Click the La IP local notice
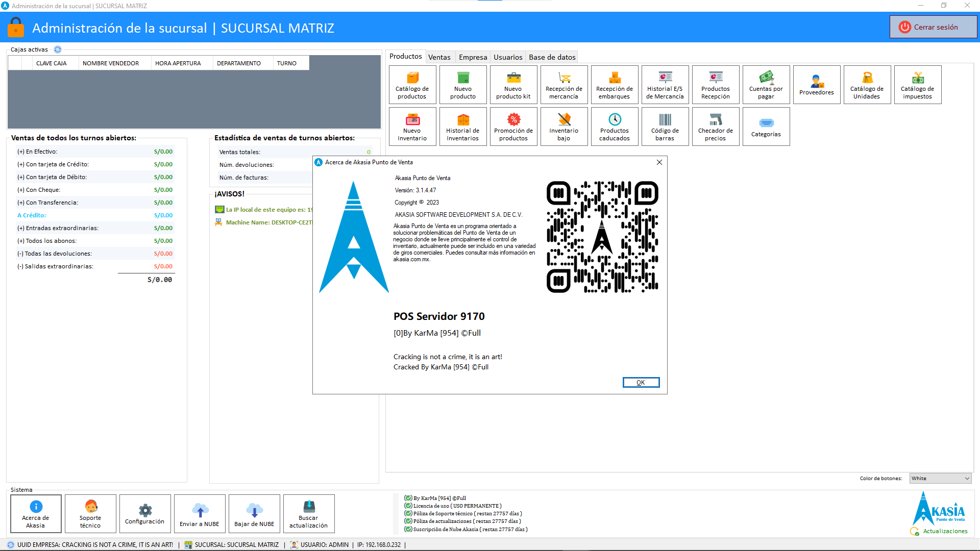Image resolution: width=980 pixels, height=551 pixels. click(x=264, y=210)
